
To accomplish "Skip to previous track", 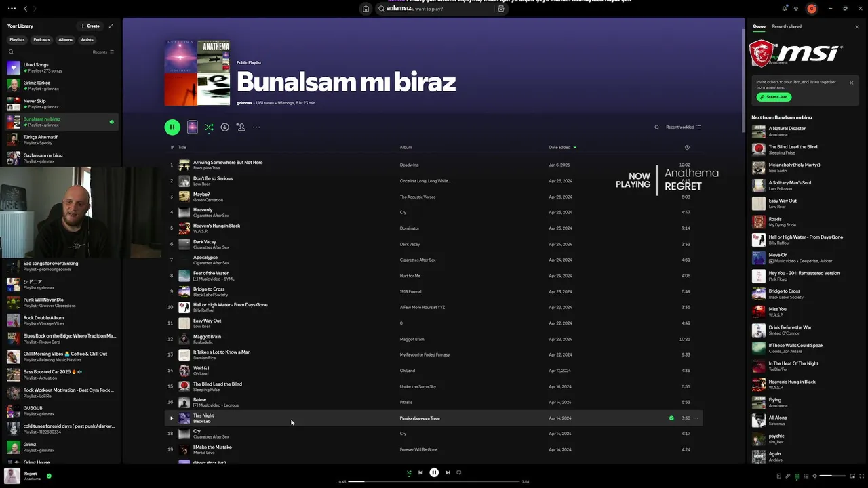I will tap(420, 473).
